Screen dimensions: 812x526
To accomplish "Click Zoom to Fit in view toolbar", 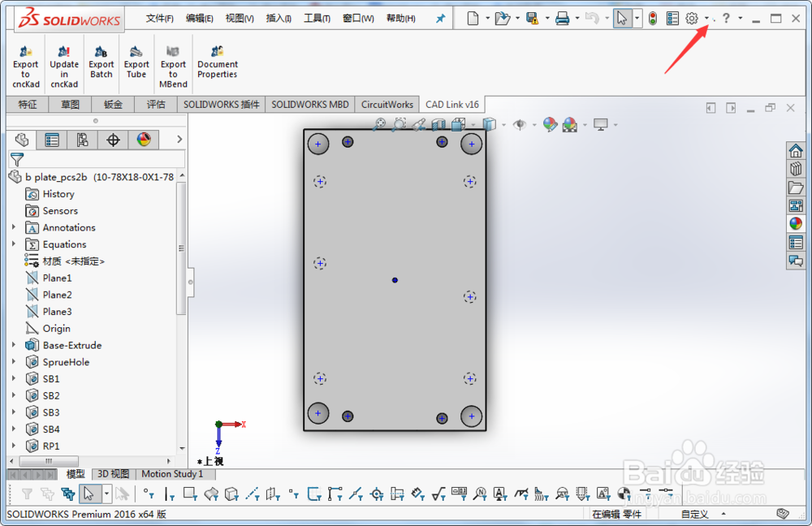I will tap(379, 123).
